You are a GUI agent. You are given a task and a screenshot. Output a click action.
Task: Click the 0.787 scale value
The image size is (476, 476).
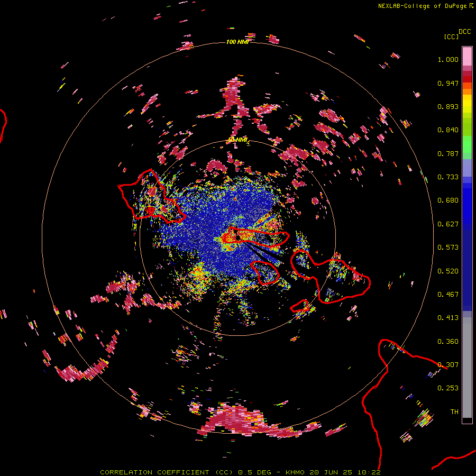point(448,153)
